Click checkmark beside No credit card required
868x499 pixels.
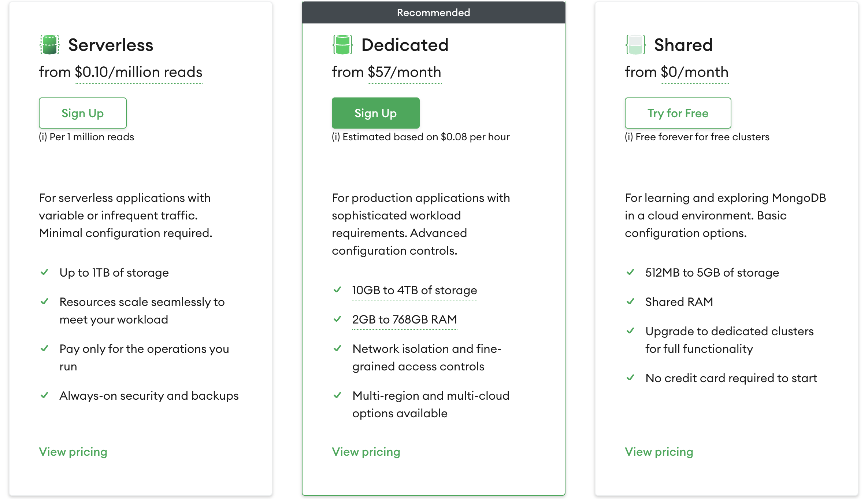tap(630, 378)
